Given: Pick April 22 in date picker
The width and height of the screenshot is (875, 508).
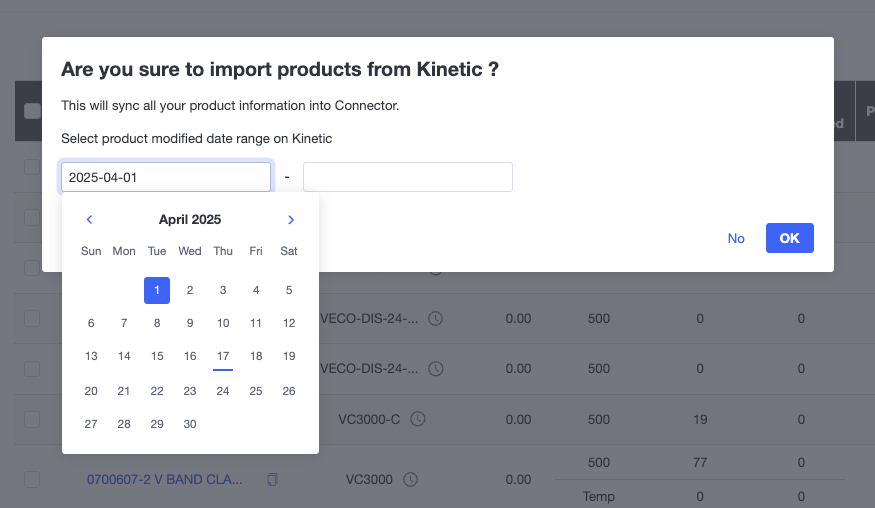Looking at the screenshot, I should pos(157,391).
